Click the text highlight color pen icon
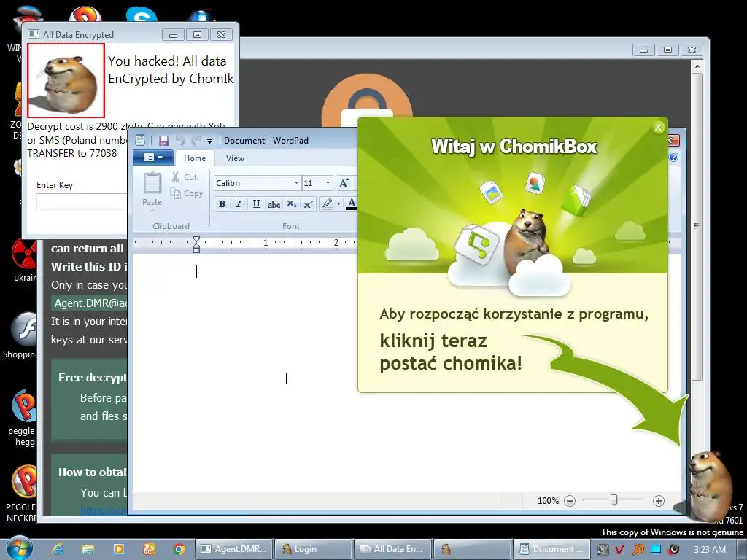The width and height of the screenshot is (747, 560). pyautogui.click(x=328, y=204)
